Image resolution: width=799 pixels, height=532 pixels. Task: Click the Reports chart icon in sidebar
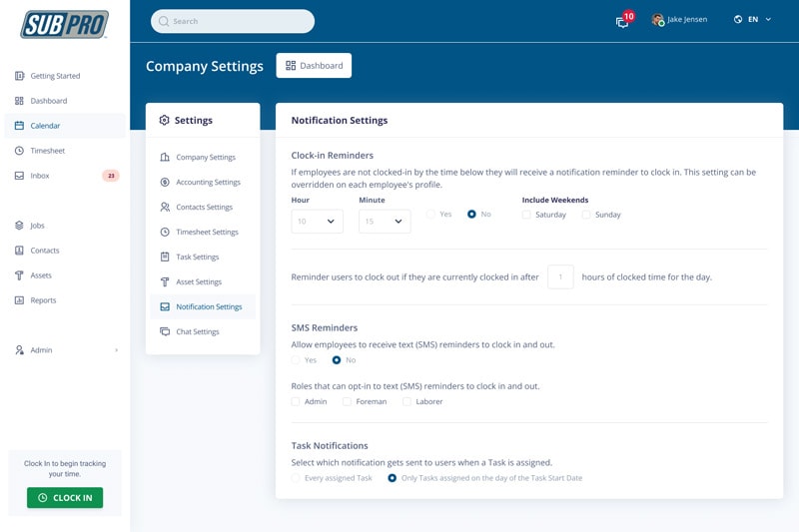(19, 300)
